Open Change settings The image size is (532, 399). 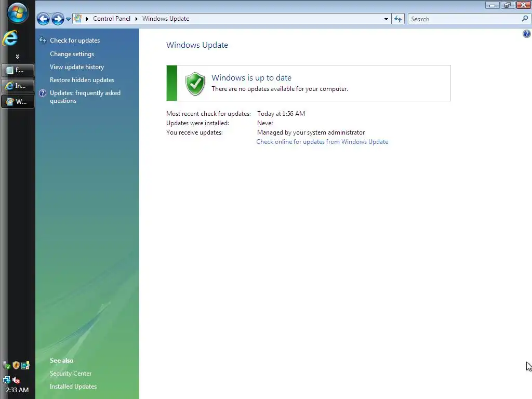(x=72, y=54)
